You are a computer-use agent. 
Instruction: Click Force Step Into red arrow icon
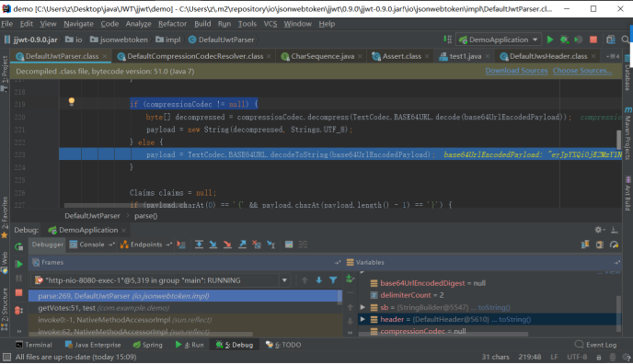point(227,245)
